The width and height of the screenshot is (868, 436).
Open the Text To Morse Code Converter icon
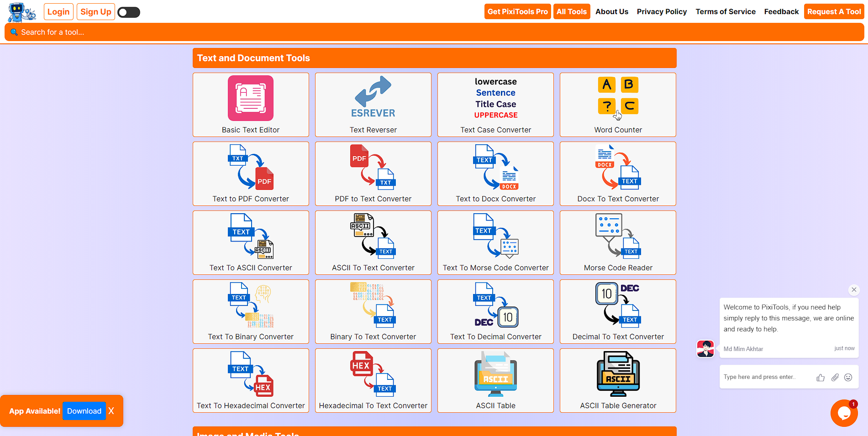[x=495, y=236]
